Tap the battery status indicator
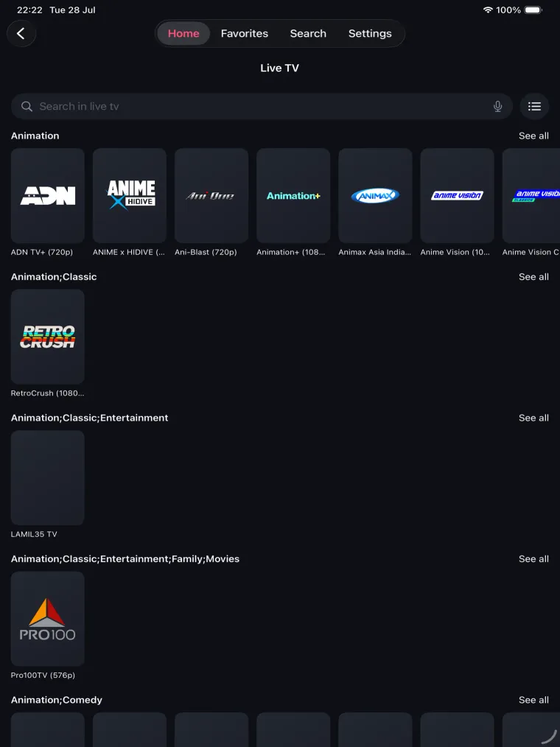The width and height of the screenshot is (560, 747). 533,10
